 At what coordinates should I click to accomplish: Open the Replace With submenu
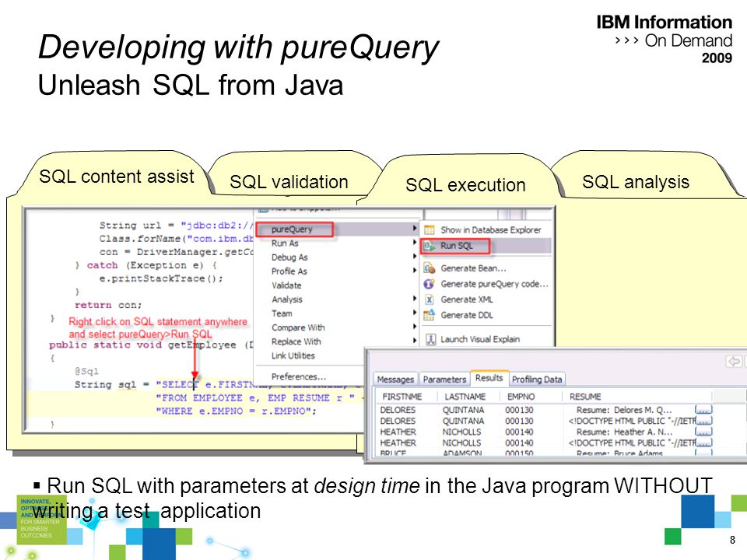[x=296, y=341]
